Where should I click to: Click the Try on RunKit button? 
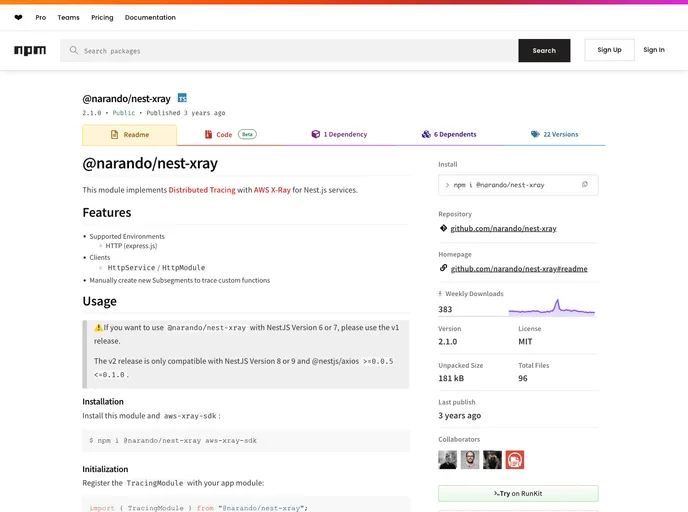tap(518, 493)
